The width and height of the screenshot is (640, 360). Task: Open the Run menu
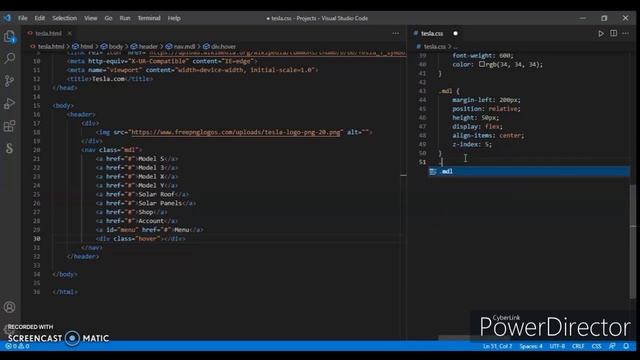(125, 18)
